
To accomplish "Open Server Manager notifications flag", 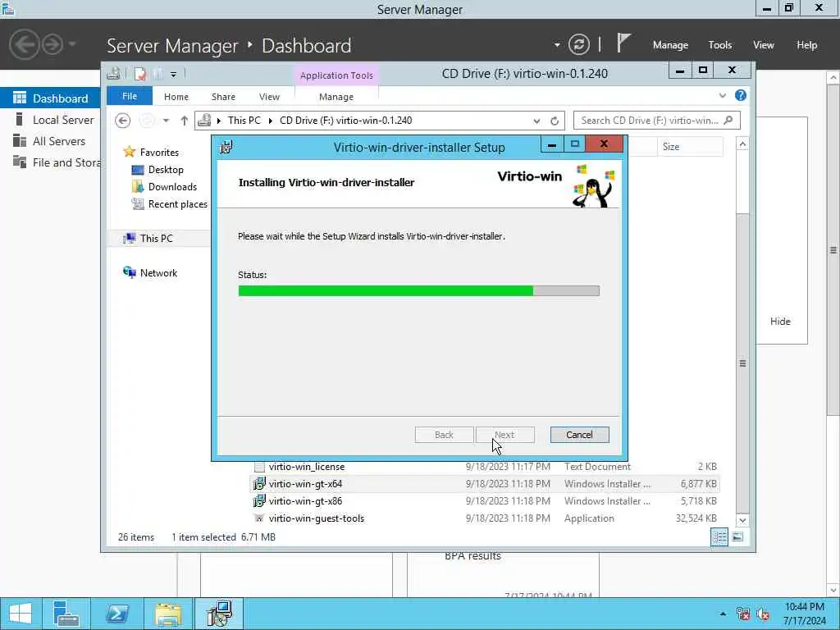I will 623,43.
